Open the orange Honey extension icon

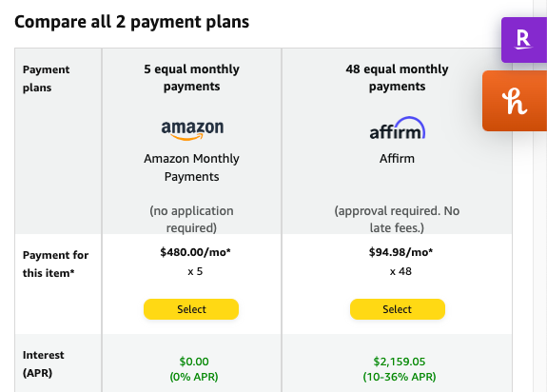tap(515, 101)
